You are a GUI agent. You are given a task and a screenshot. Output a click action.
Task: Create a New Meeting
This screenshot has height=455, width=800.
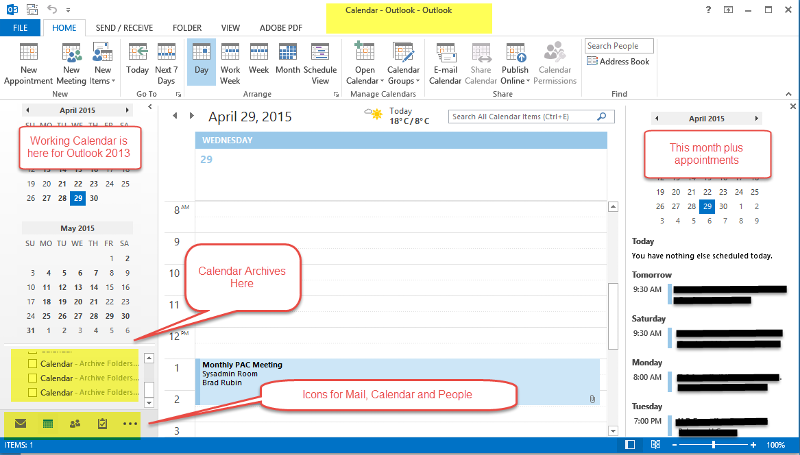tap(71, 64)
